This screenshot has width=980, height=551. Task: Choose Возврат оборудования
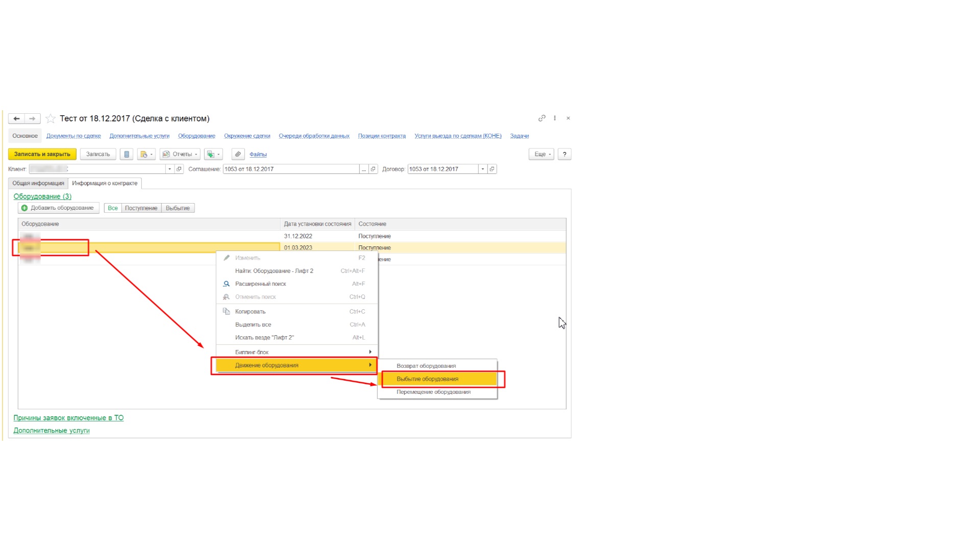click(x=437, y=366)
